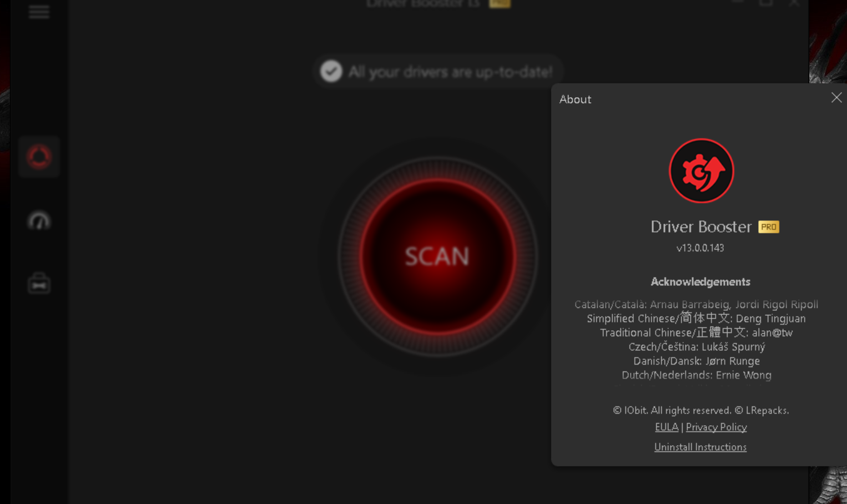The image size is (847, 504).
Task: Click 'All your drivers are up-to-date!' message
Action: [x=450, y=72]
